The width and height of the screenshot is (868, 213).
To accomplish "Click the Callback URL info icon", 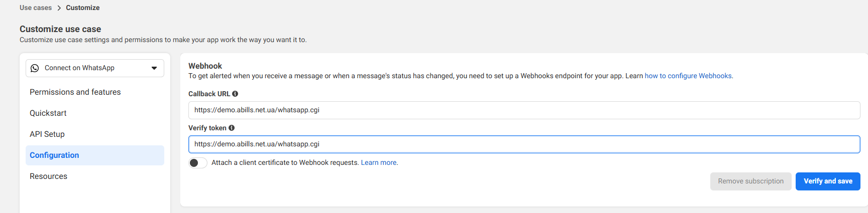I will [x=235, y=94].
